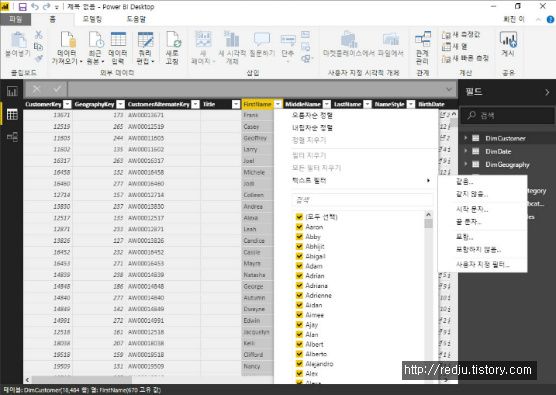Click the New Quick Measure icon

point(446,58)
